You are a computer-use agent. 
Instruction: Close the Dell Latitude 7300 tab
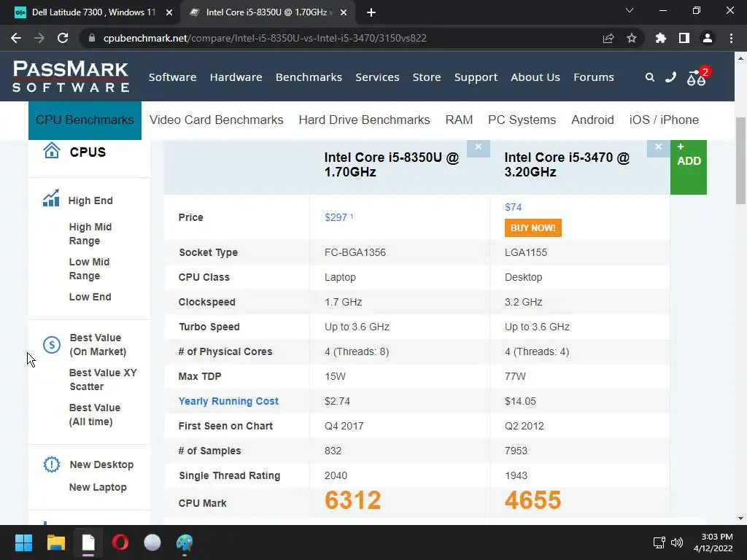pos(169,12)
